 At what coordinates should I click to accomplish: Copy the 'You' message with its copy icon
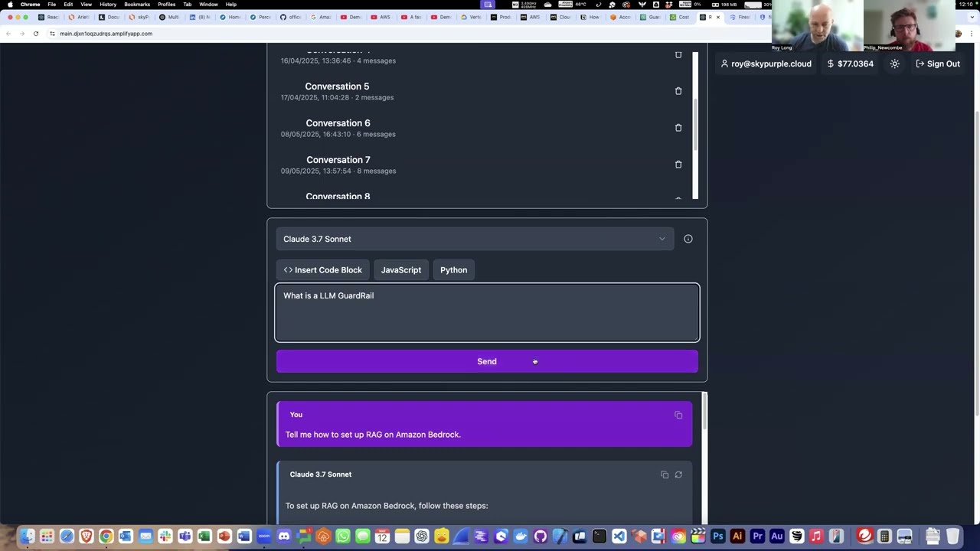point(678,415)
